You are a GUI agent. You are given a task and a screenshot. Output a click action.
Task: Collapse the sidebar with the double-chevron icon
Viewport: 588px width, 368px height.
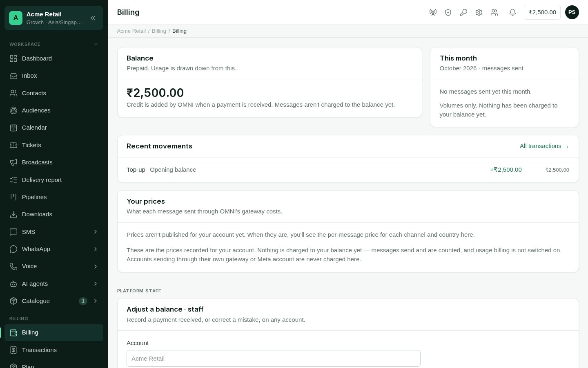(x=93, y=18)
